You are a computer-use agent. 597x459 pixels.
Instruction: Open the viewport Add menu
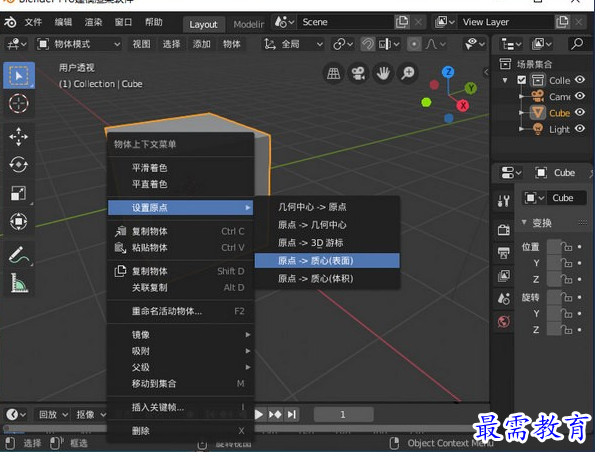pyautogui.click(x=201, y=44)
